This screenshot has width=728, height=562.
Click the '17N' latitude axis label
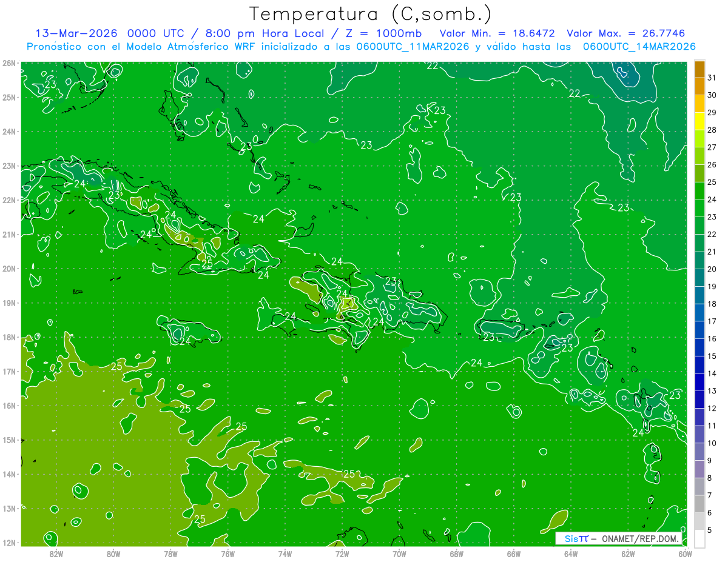(x=9, y=372)
